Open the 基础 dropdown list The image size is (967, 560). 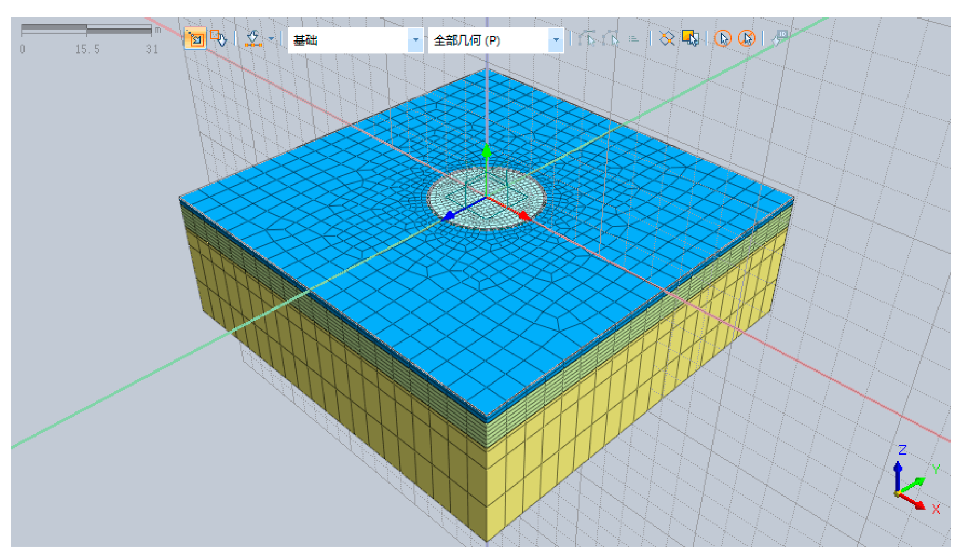415,40
